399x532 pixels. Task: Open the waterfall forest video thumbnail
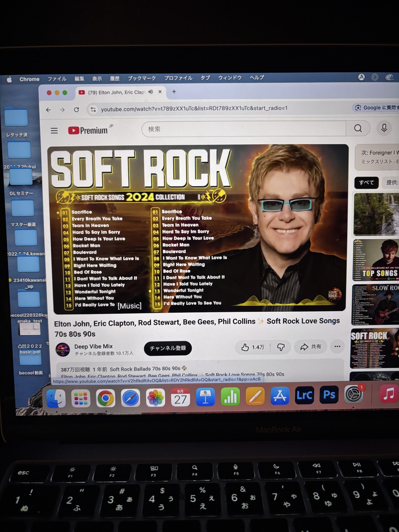pos(376,214)
